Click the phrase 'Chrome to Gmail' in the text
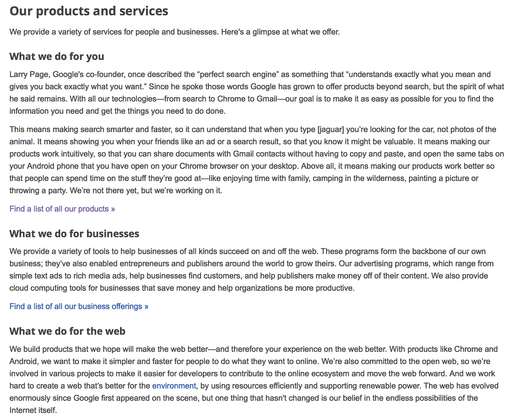Viewport: 515px width, 420px height. pos(247,99)
